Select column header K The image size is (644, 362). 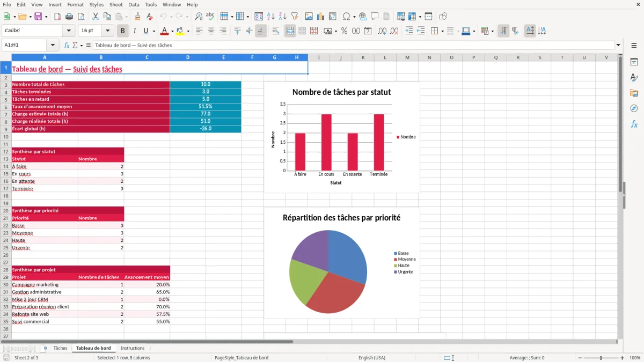(363, 57)
